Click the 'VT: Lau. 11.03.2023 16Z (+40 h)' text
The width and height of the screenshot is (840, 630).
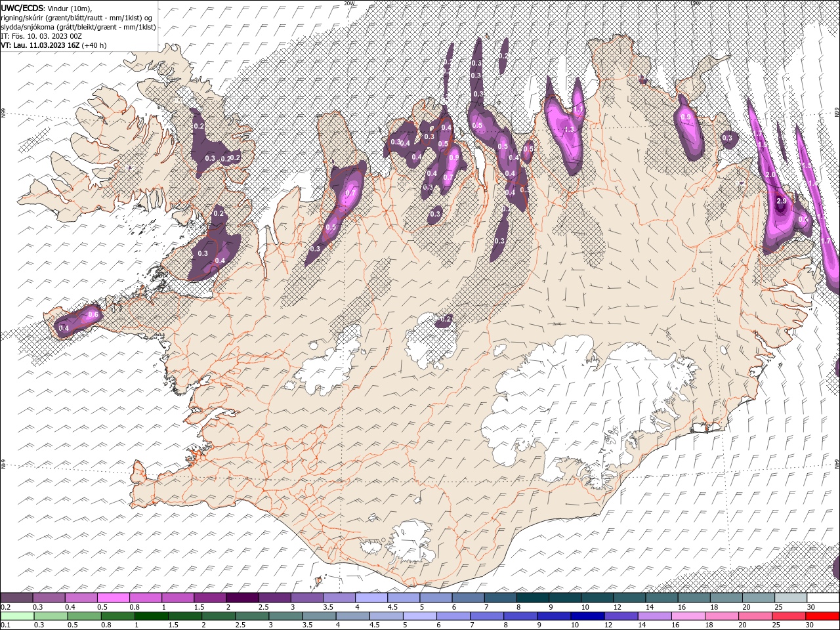click(x=54, y=45)
